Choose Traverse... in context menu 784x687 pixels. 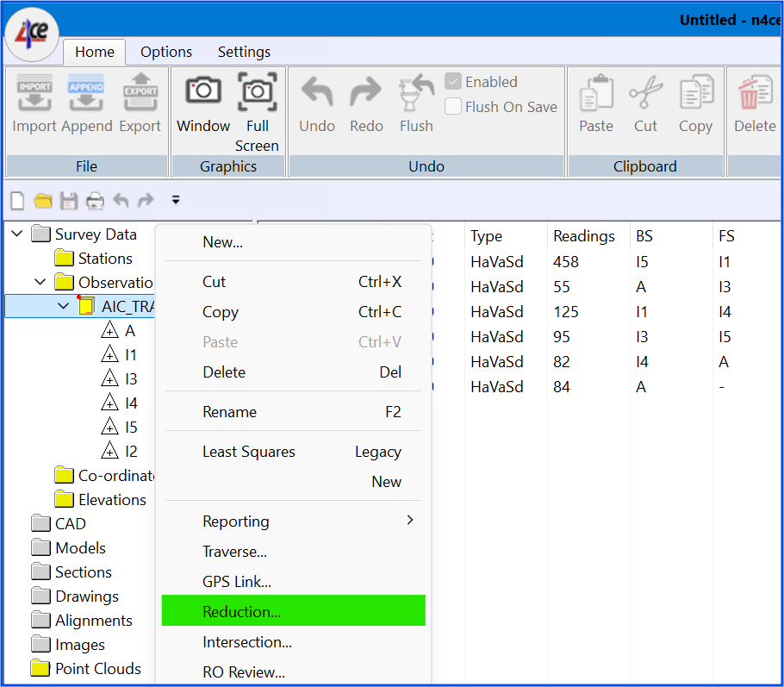click(294, 552)
